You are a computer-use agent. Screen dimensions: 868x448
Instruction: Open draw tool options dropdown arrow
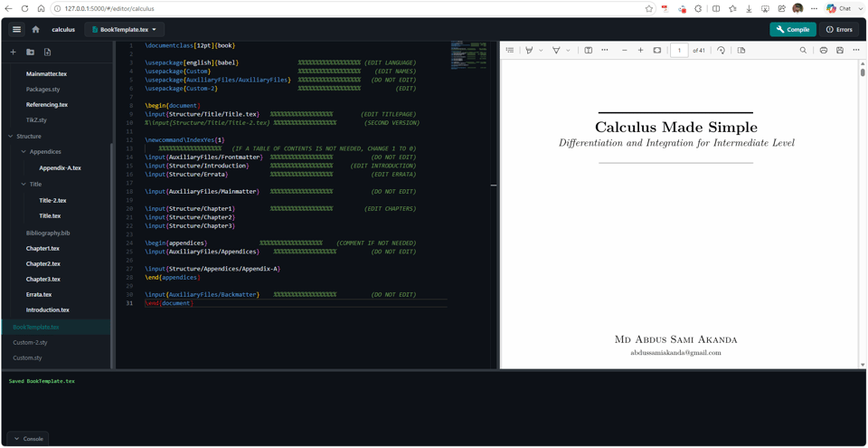point(568,51)
